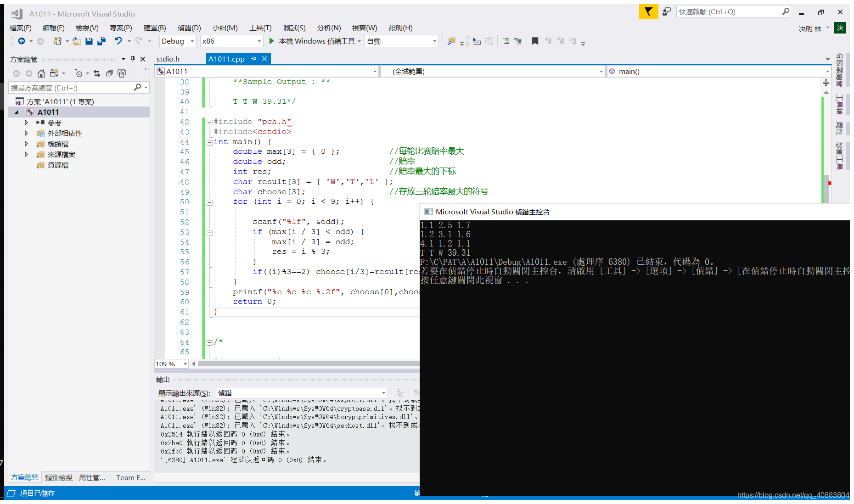Screen dimensions: 854x504
Task: Expand the 來源檔案 source files node
Action: 26,155
